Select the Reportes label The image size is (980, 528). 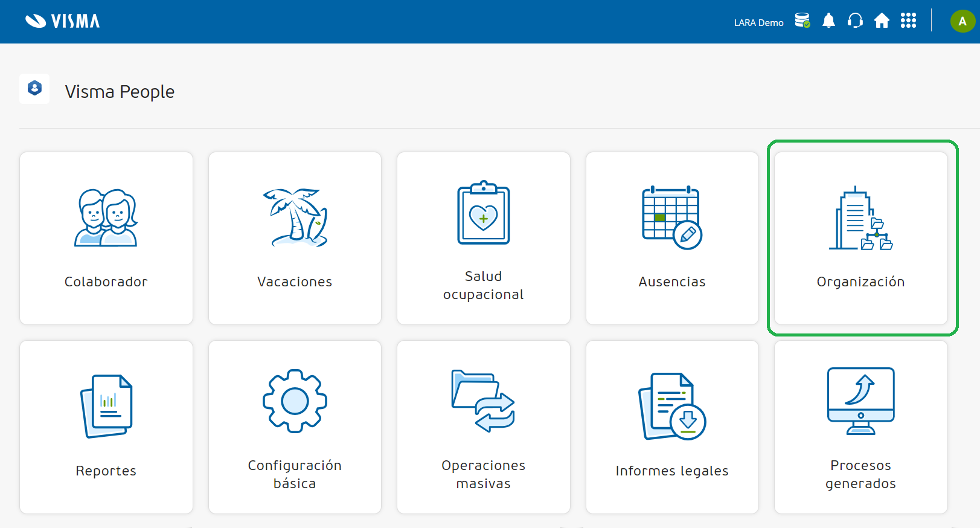click(x=106, y=471)
